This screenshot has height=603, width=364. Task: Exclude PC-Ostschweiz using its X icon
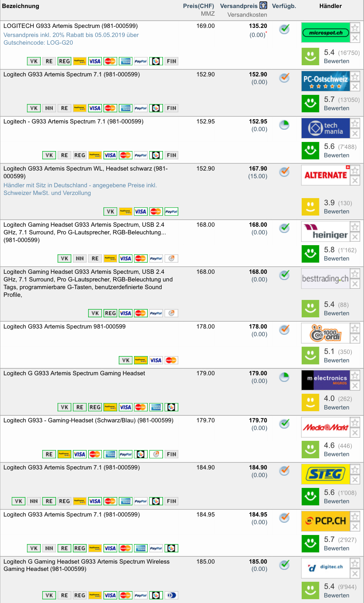355,86
